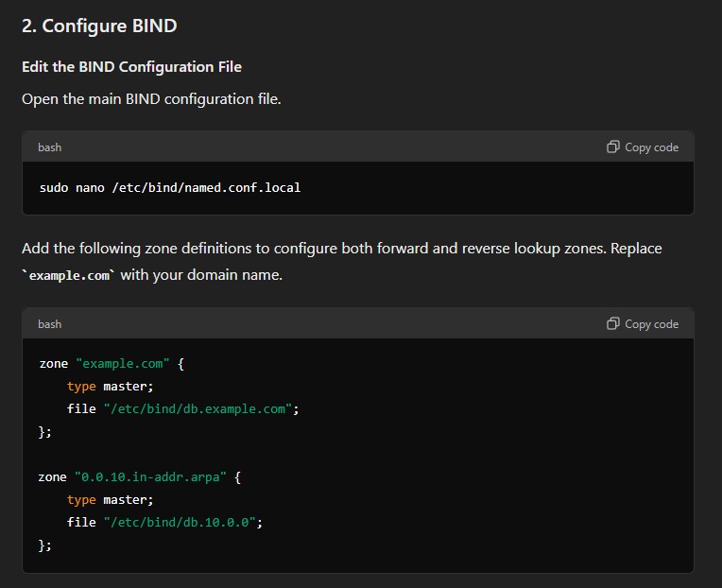Viewport: 722px width, 588px height.
Task: Click the bash label above the zone definitions
Action: 50,324
